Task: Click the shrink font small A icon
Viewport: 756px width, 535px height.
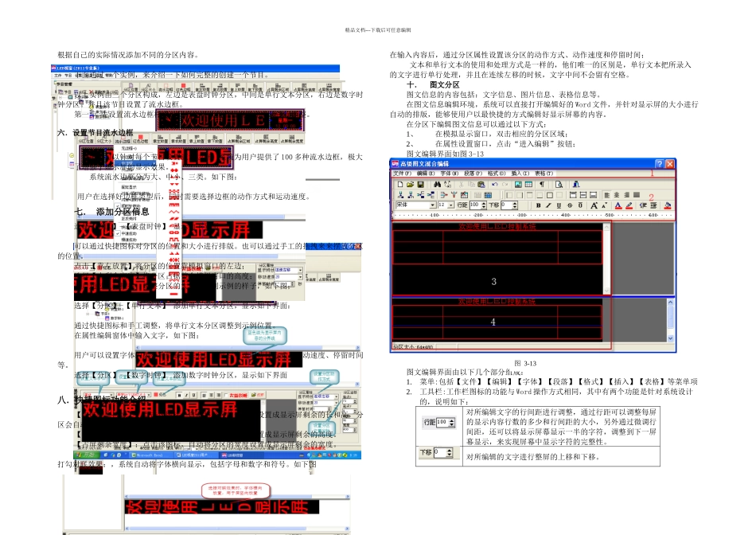Action: pos(604,205)
